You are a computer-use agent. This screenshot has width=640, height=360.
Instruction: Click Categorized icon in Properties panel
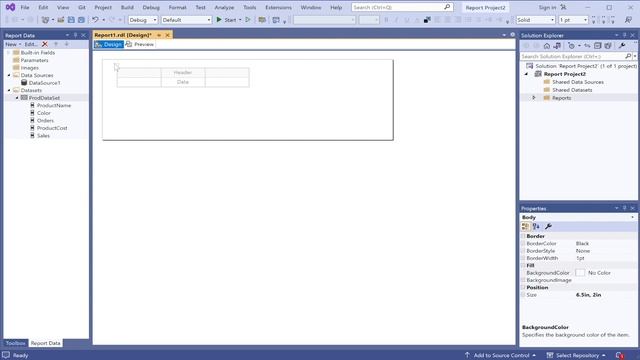click(x=525, y=226)
